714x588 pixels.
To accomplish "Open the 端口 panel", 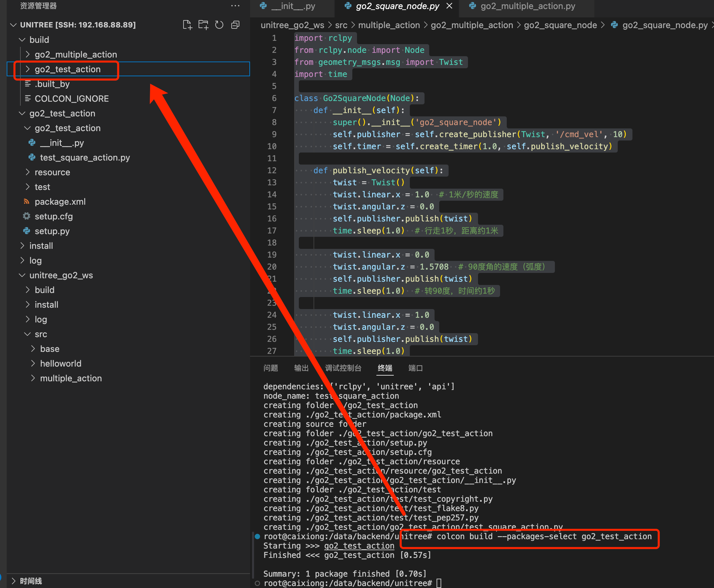I will [415, 368].
